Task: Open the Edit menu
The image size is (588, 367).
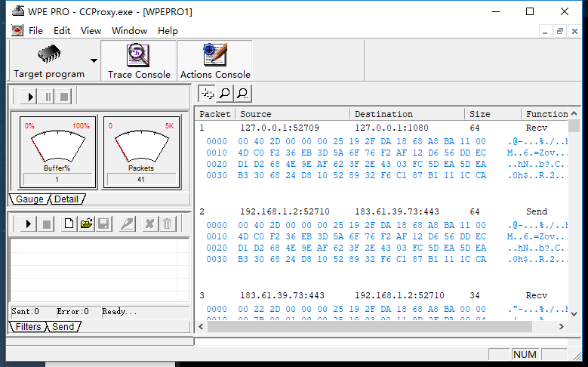Action: [x=62, y=31]
